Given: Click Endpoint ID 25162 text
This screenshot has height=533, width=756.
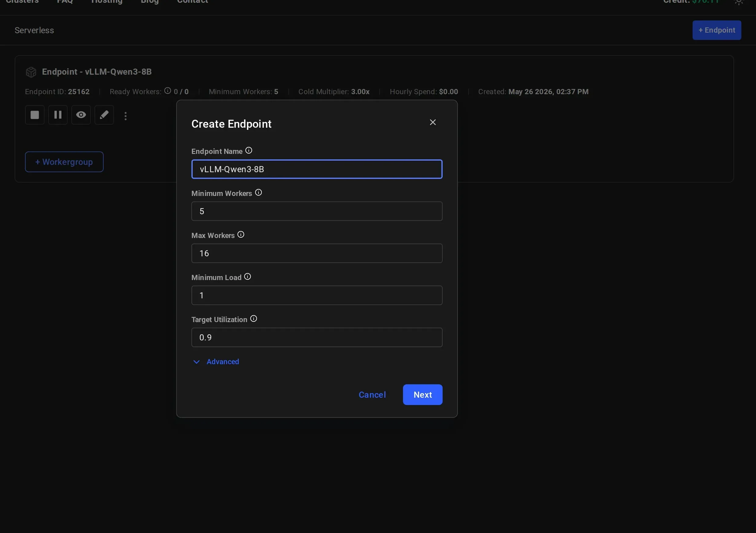Looking at the screenshot, I should coord(57,91).
